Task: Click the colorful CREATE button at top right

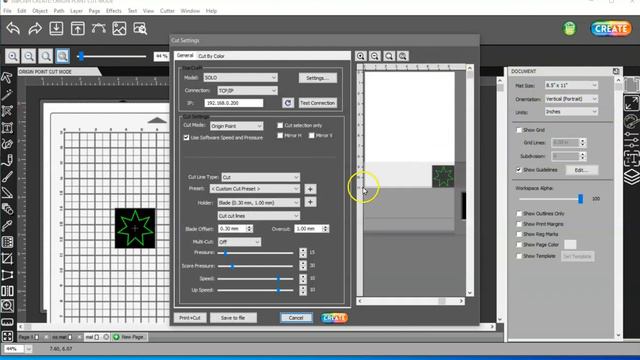Action: pyautogui.click(x=611, y=29)
